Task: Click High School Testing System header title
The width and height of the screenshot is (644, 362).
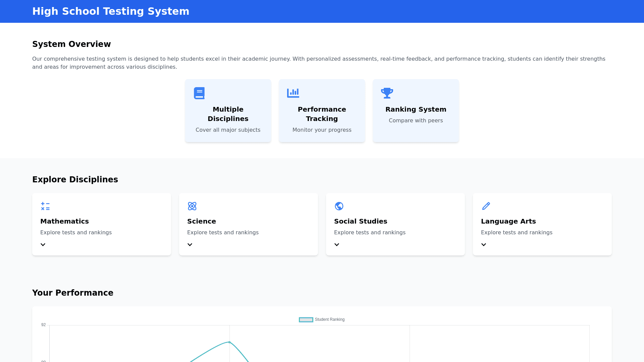Action: click(111, 11)
